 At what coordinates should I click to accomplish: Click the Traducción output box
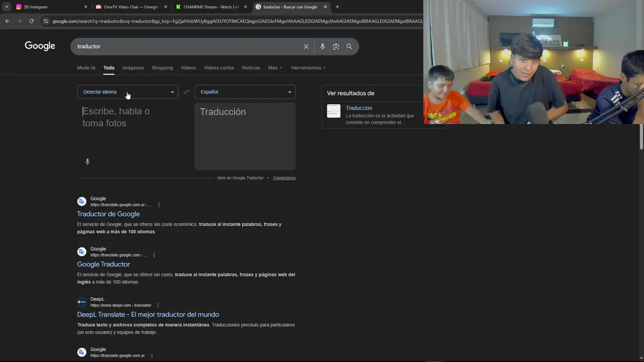coord(245,136)
